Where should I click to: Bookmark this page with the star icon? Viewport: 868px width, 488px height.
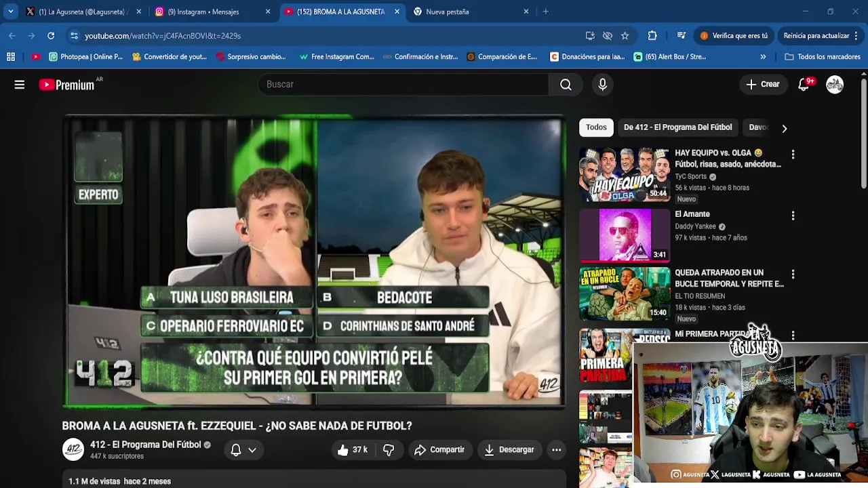coord(625,36)
